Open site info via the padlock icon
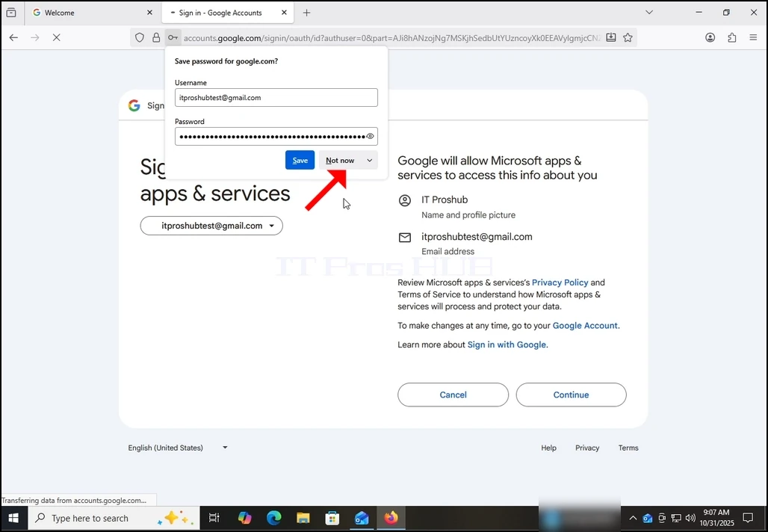The height and width of the screenshot is (532, 768). point(156,37)
